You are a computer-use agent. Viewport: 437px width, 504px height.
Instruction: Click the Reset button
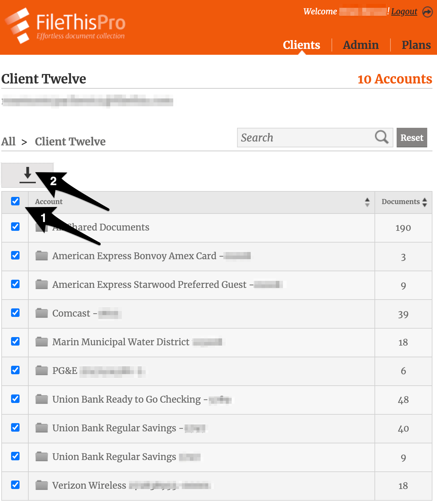coord(412,138)
